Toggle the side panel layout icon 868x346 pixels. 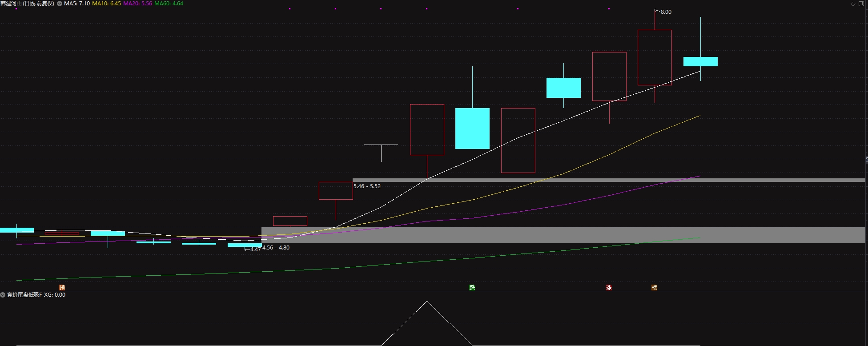(861, 4)
